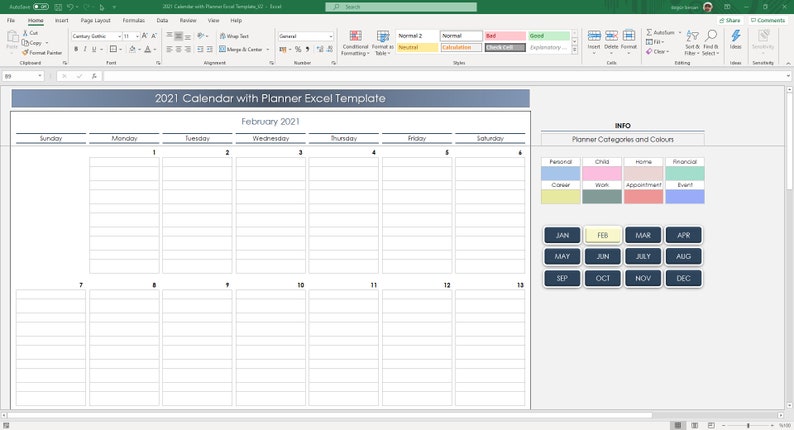Toggle bold formatting
Viewport: 794px width, 430px height.
click(76, 49)
